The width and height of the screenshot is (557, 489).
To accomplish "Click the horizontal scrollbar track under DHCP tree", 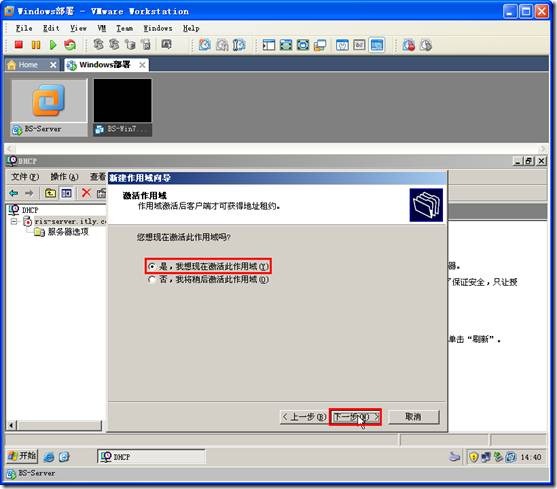I will tap(60, 425).
